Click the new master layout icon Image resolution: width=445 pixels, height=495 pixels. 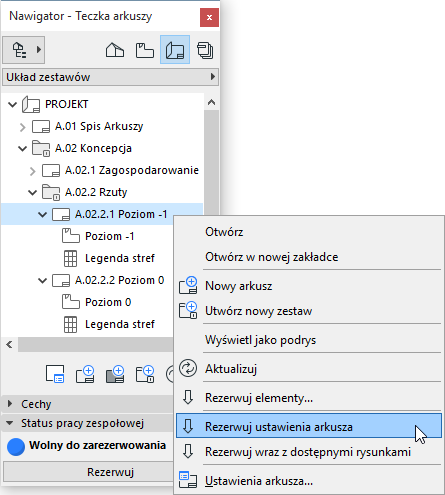(x=115, y=374)
